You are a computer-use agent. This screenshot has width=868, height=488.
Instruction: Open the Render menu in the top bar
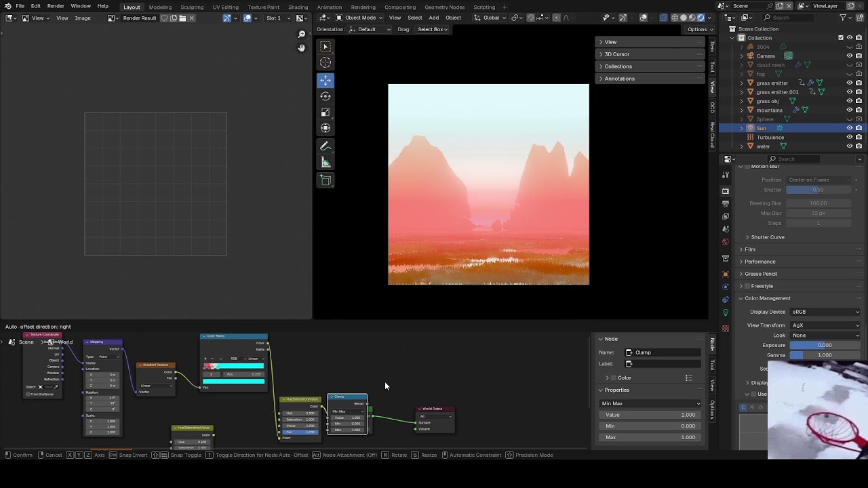56,6
